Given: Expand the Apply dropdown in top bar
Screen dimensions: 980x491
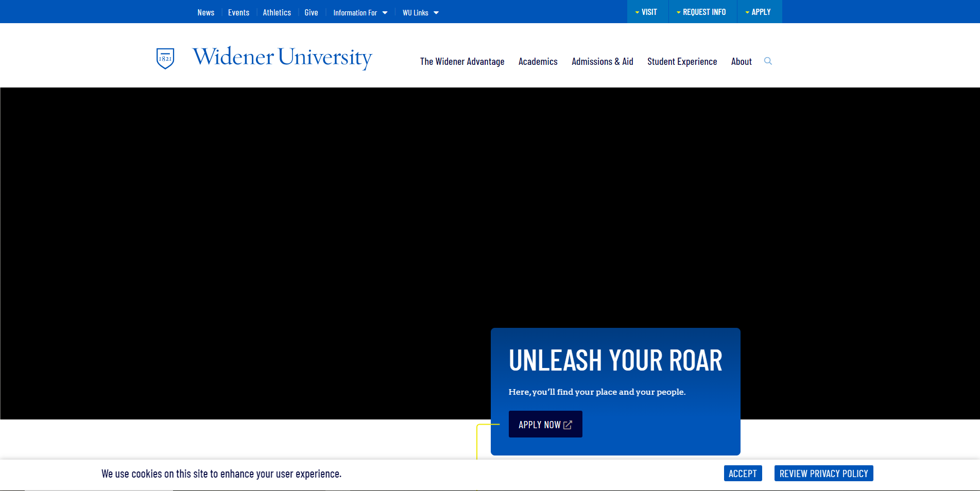Looking at the screenshot, I should [x=759, y=12].
